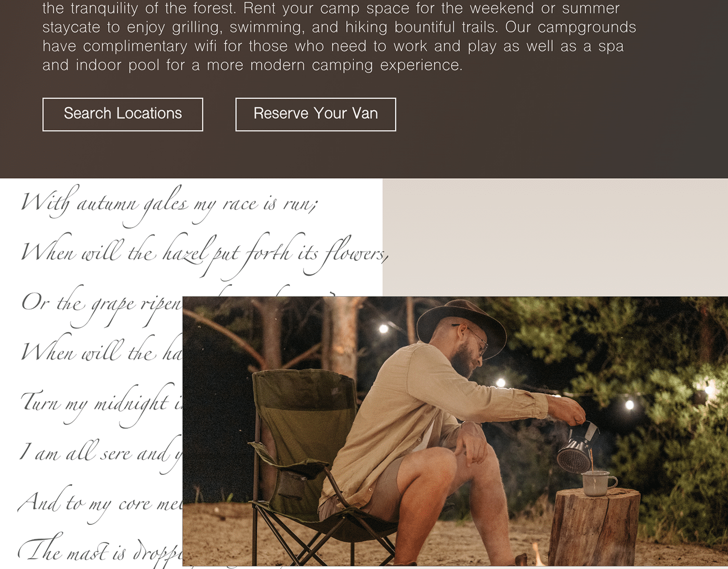Image resolution: width=728 pixels, height=569 pixels.
Task: Select the line 'When will the hazel put forth its flowers'
Action: click(204, 253)
